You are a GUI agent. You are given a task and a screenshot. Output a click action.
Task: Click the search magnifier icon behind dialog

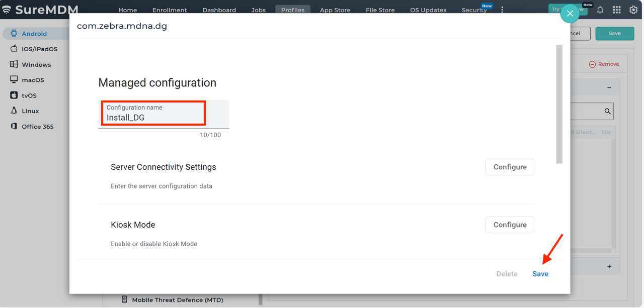pos(607,112)
